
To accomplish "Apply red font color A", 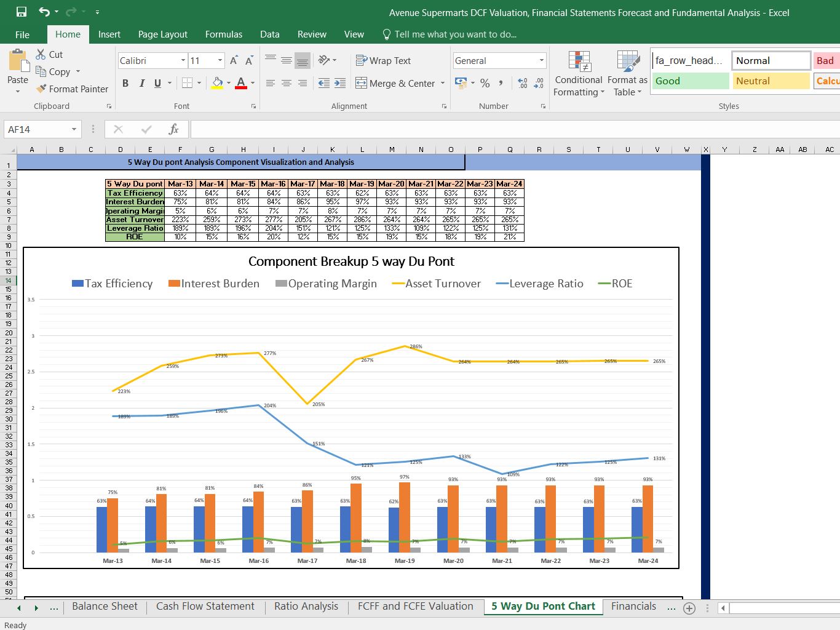I will point(241,83).
